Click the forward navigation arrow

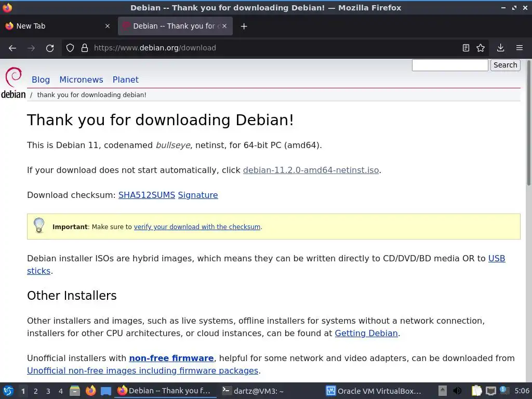point(31,48)
